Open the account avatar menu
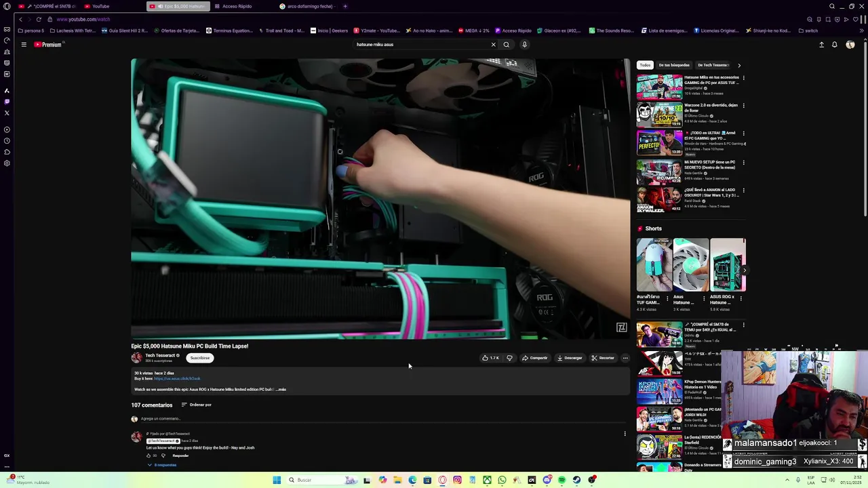868x488 pixels. [x=850, y=45]
